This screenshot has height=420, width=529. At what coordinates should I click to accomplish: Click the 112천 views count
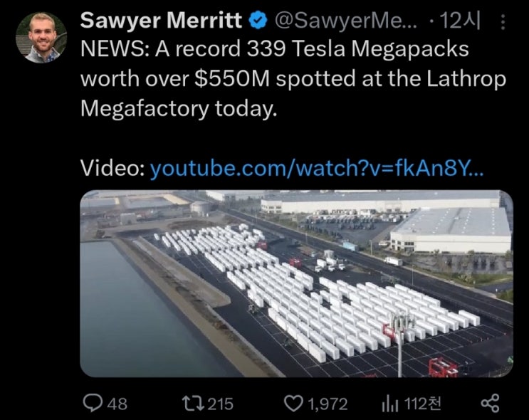pos(422,404)
